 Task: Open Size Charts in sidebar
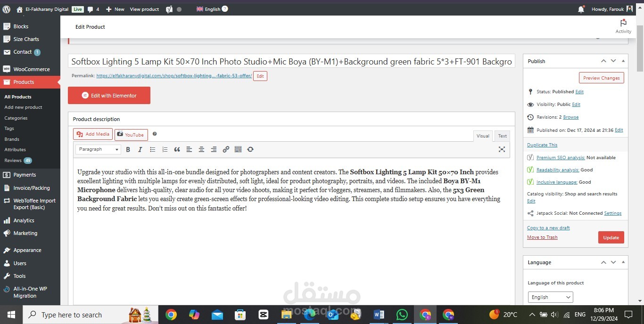point(30,39)
